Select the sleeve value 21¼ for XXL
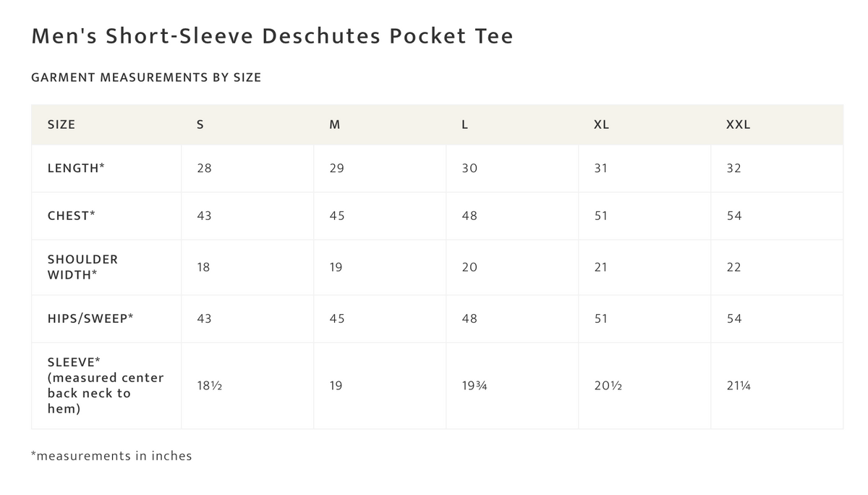868x495 pixels. tap(738, 386)
